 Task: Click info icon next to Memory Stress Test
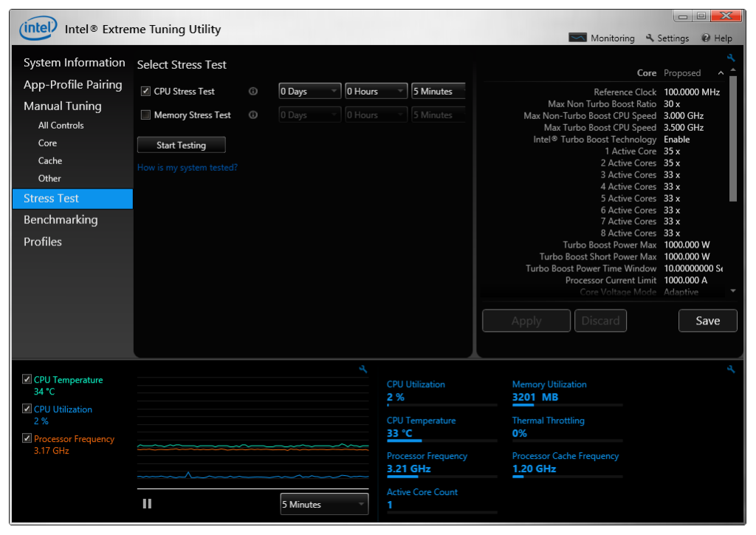click(x=253, y=115)
